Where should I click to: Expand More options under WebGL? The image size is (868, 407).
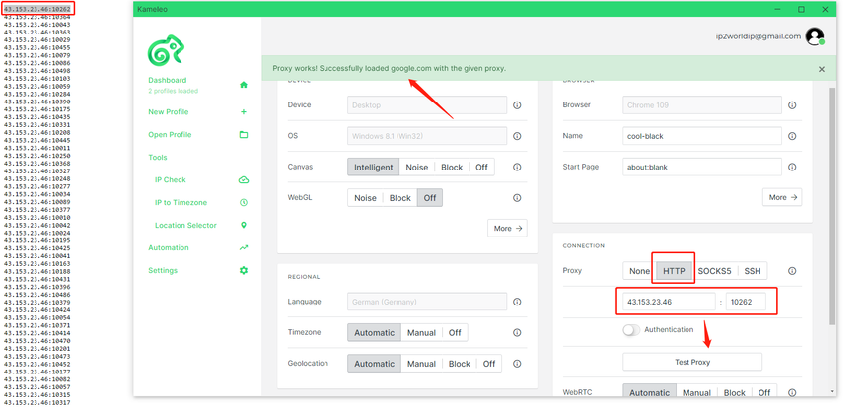[507, 228]
